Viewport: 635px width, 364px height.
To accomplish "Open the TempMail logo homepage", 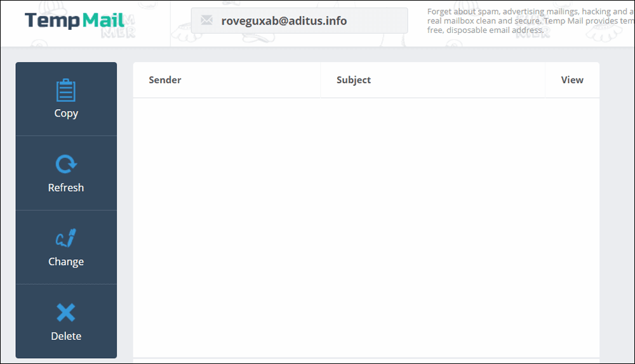I will [74, 20].
